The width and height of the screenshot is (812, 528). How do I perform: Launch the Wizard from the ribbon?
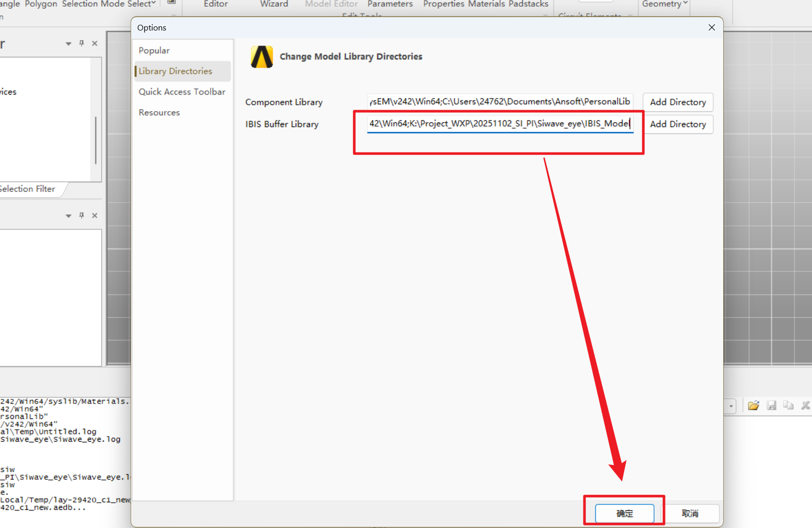pyautogui.click(x=274, y=4)
